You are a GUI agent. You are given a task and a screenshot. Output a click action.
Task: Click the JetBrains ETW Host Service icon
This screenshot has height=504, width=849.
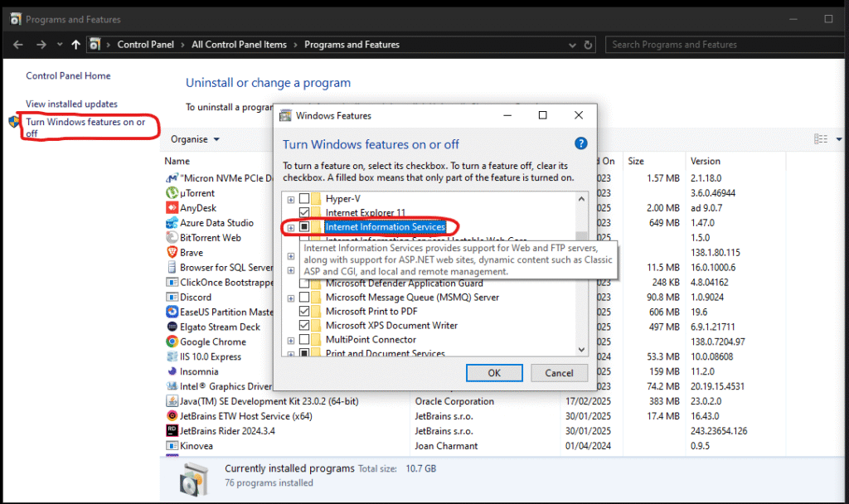click(172, 416)
